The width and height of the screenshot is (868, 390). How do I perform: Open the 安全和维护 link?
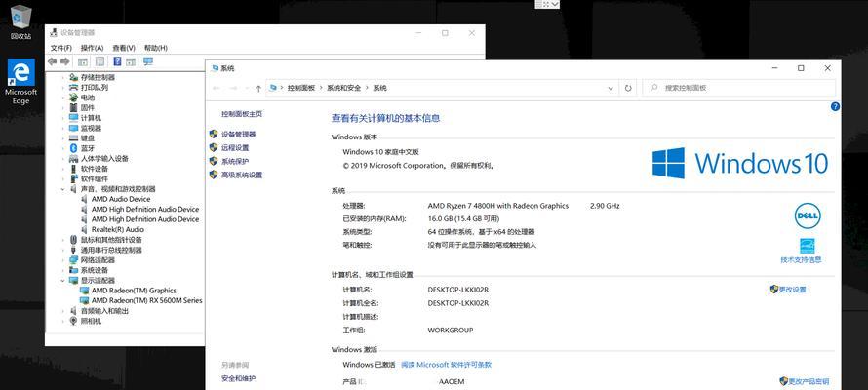(239, 378)
